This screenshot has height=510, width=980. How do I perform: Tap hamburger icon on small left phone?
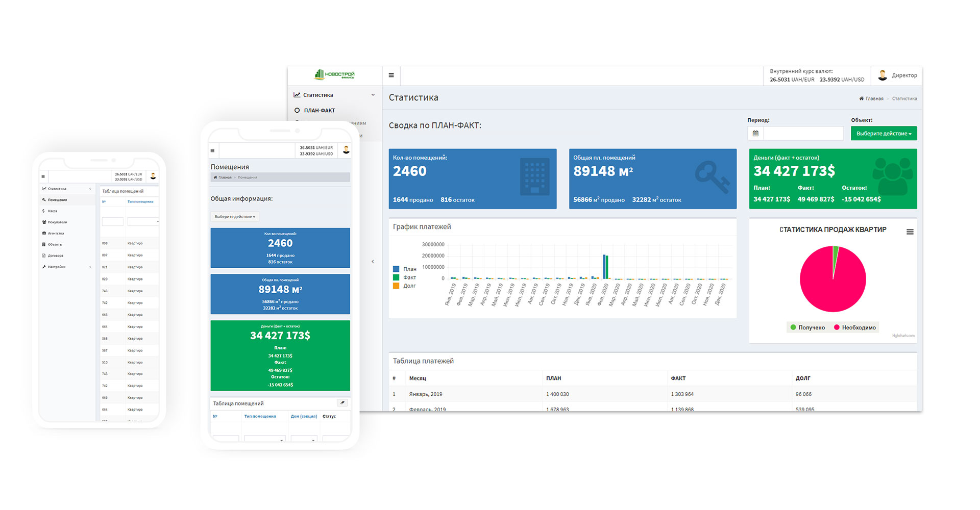pyautogui.click(x=43, y=177)
